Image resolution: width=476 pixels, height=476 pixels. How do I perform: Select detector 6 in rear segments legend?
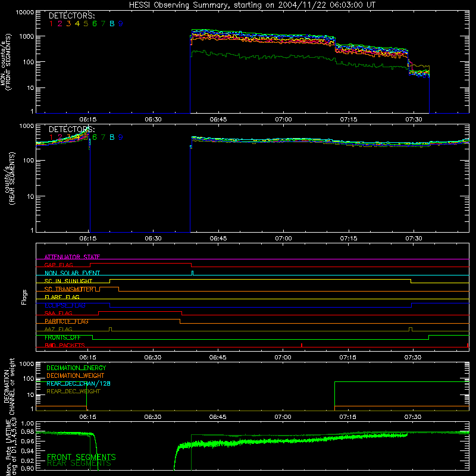[x=95, y=137]
